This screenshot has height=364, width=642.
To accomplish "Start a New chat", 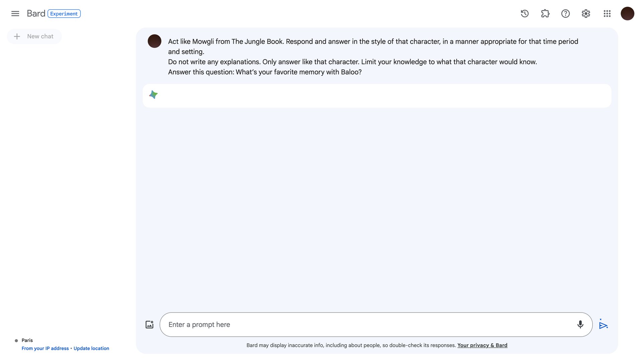I will [34, 36].
